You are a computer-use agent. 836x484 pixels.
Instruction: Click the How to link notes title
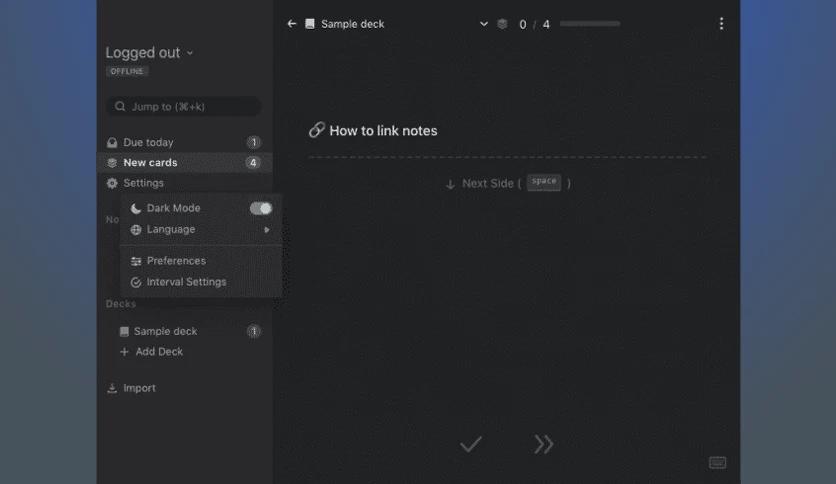[383, 131]
